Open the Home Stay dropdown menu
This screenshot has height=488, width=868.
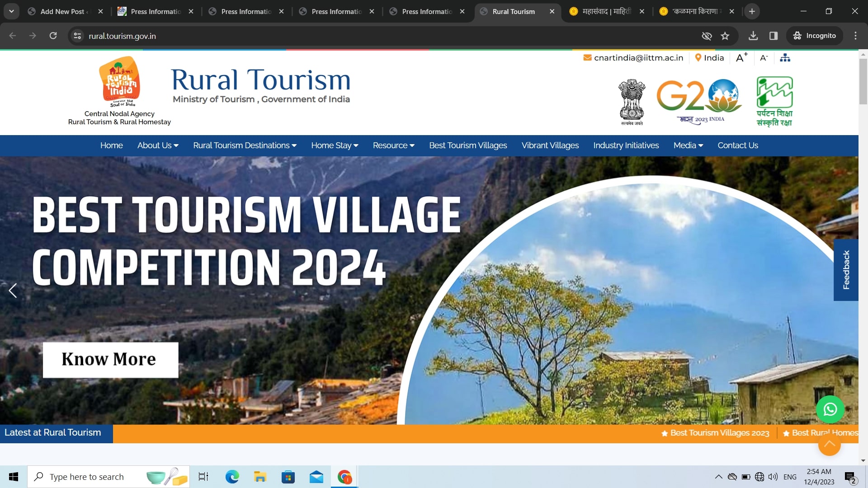[x=335, y=145]
